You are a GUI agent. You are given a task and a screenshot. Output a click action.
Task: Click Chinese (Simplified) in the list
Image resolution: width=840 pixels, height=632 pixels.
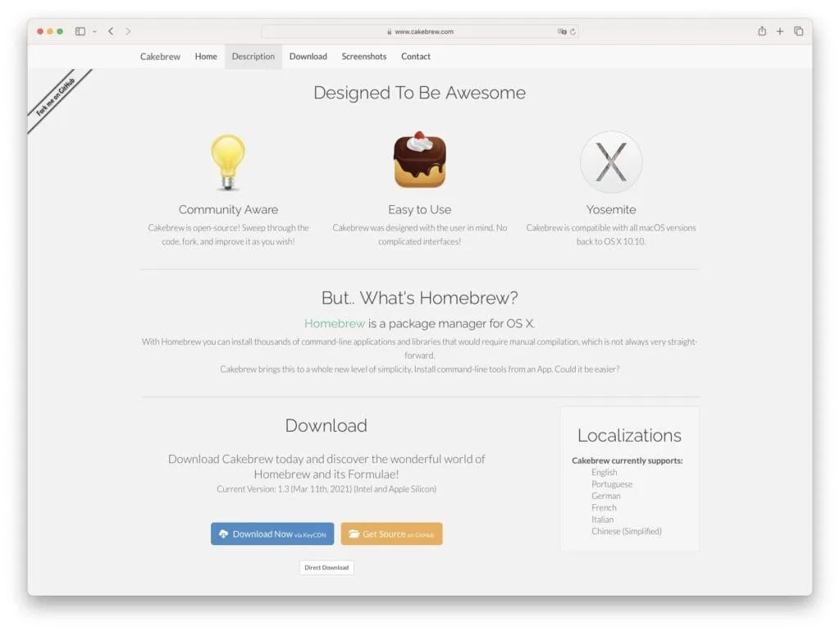coord(626,531)
